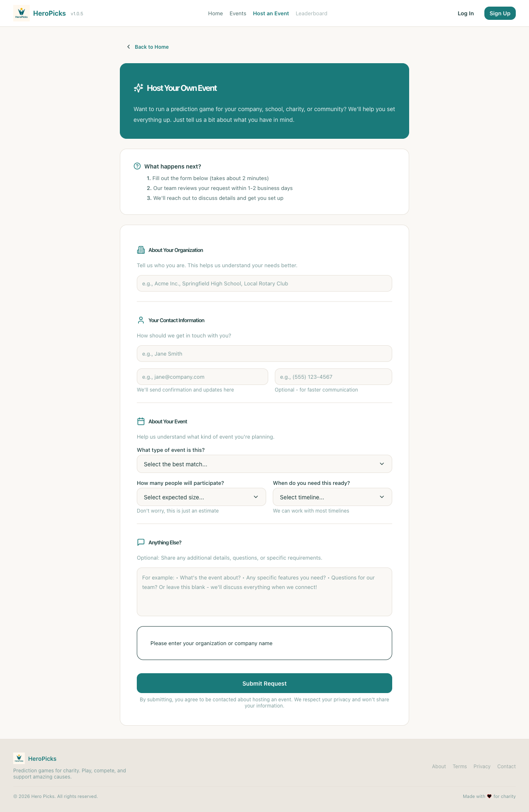Viewport: 529px width, 812px height.
Task: Focus the organization name input field
Action: [264, 283]
